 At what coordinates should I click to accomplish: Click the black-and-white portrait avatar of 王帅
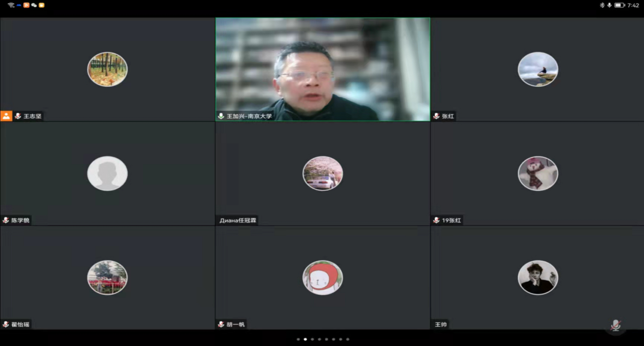537,277
